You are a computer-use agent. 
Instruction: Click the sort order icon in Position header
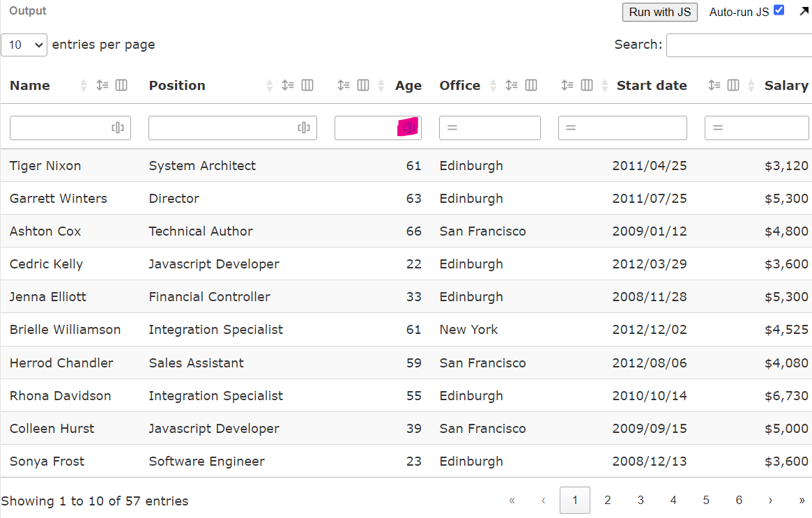[288, 85]
